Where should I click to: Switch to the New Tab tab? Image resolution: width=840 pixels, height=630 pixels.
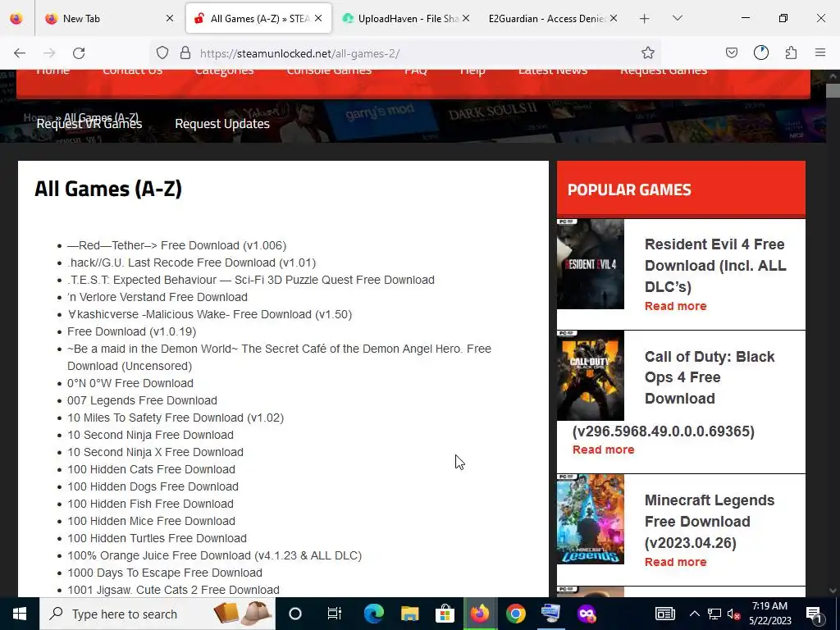click(x=111, y=19)
